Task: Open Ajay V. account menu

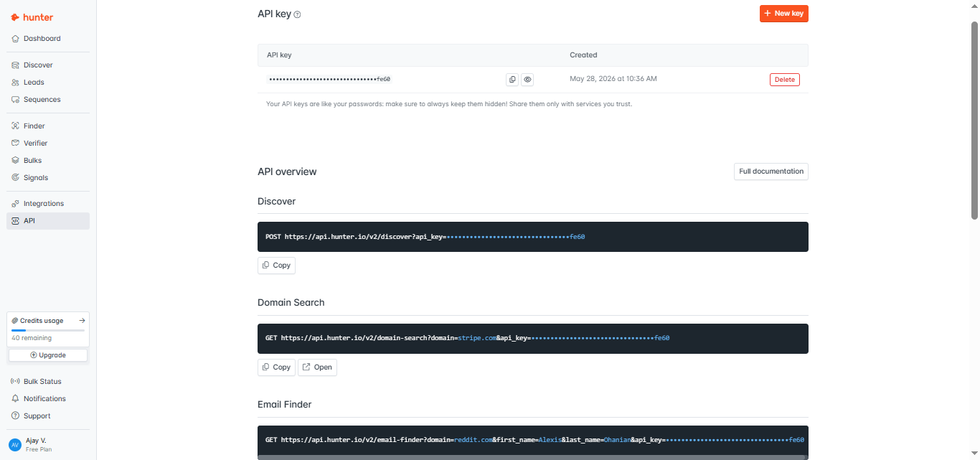Action: tap(48, 444)
